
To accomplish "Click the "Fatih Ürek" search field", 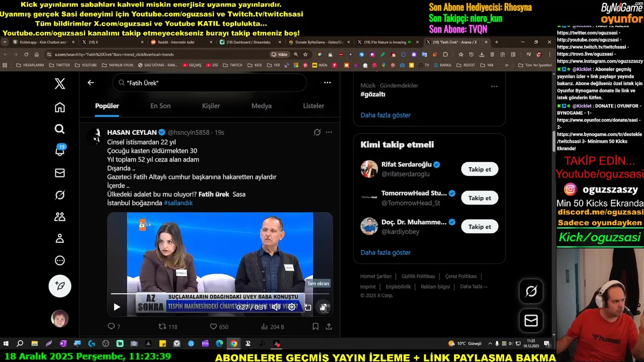I will click(x=209, y=82).
